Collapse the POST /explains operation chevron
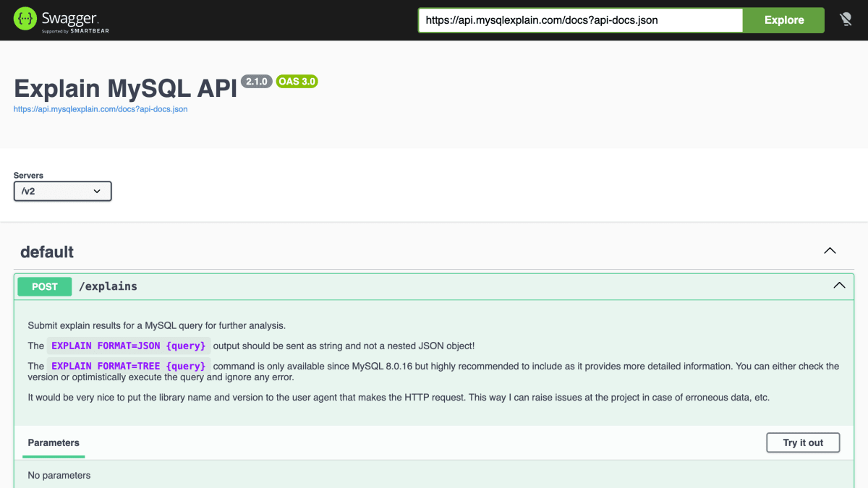The width and height of the screenshot is (868, 488). point(839,286)
